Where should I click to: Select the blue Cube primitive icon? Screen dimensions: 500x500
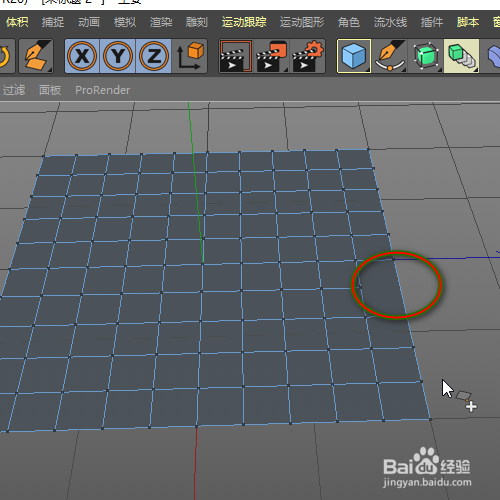tap(354, 56)
